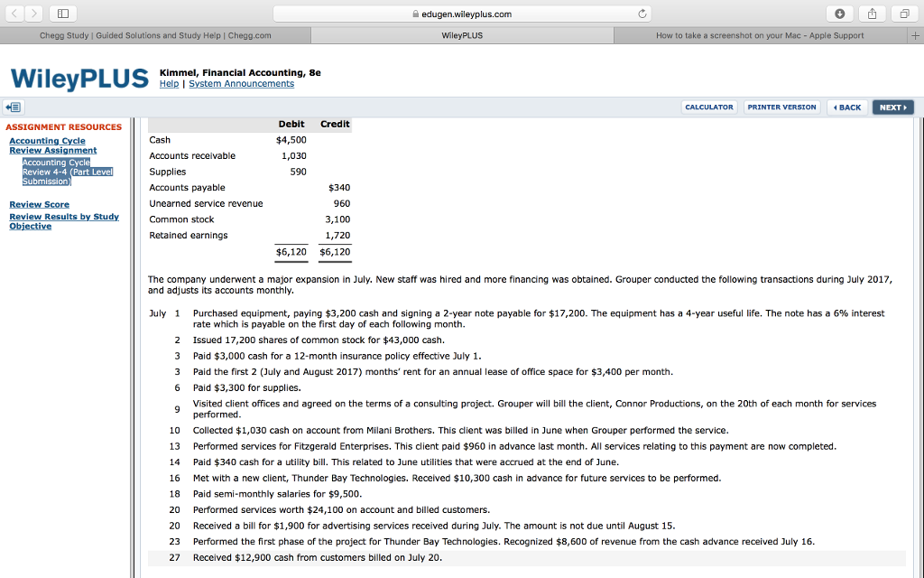Viewport: 924px width, 578px height.
Task: Click 'Met with a new client, Thunder Bay' line
Action: click(x=457, y=479)
